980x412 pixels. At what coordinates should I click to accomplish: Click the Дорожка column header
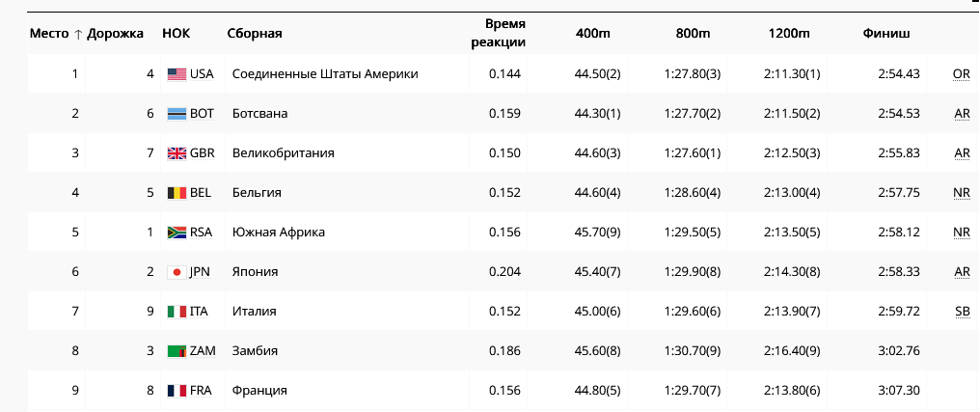tap(115, 34)
